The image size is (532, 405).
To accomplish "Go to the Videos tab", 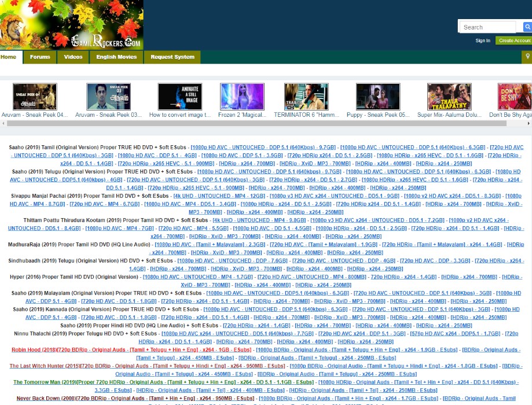I will 73,57.
